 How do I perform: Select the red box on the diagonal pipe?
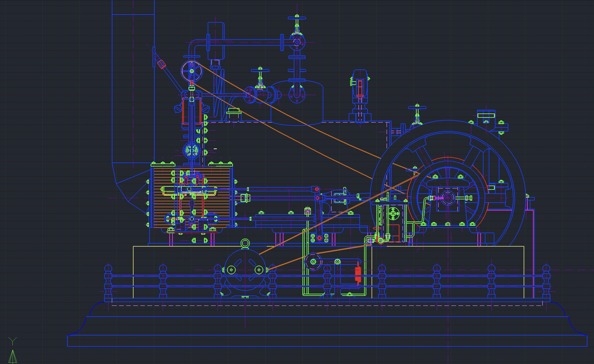[x=161, y=64]
